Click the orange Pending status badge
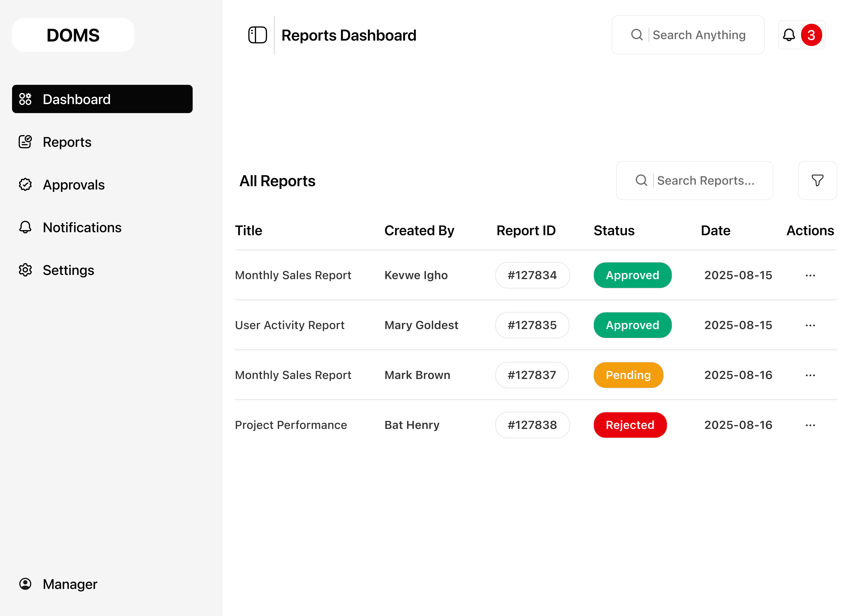Viewport: 867px width, 616px height. 628,375
